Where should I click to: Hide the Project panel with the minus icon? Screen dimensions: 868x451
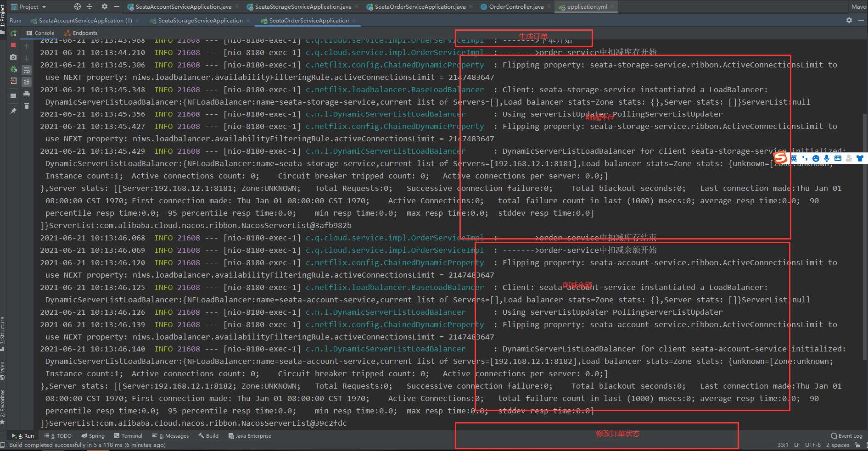click(x=117, y=6)
